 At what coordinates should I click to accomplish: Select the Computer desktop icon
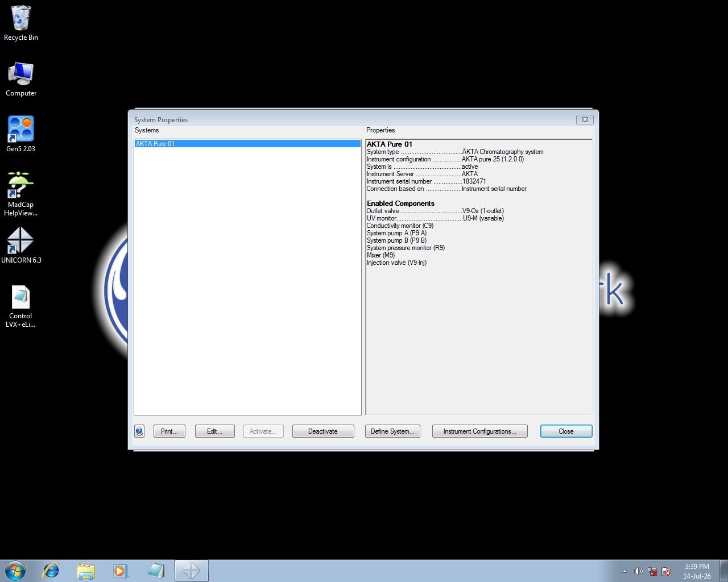21,79
